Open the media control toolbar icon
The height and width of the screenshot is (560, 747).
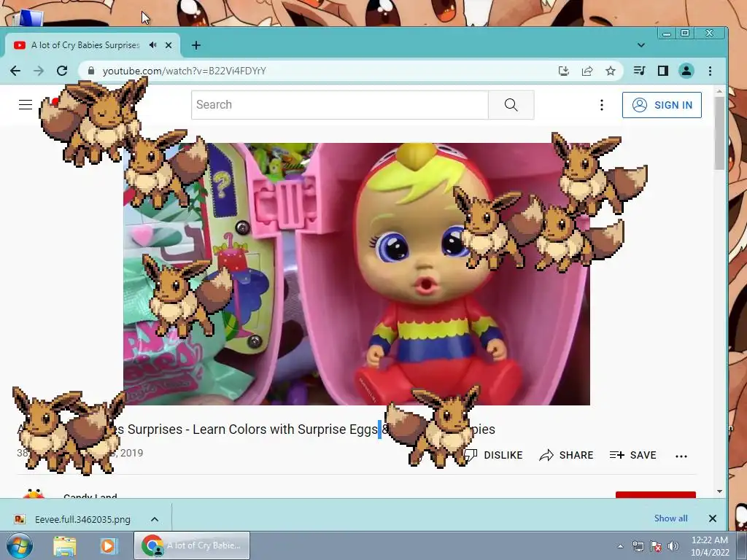(639, 71)
